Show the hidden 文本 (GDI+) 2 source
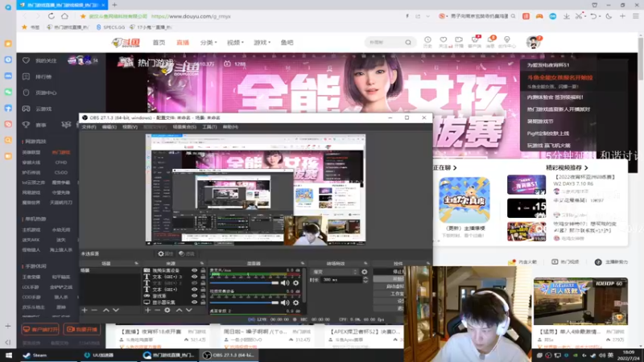644x362 pixels. [194, 283]
